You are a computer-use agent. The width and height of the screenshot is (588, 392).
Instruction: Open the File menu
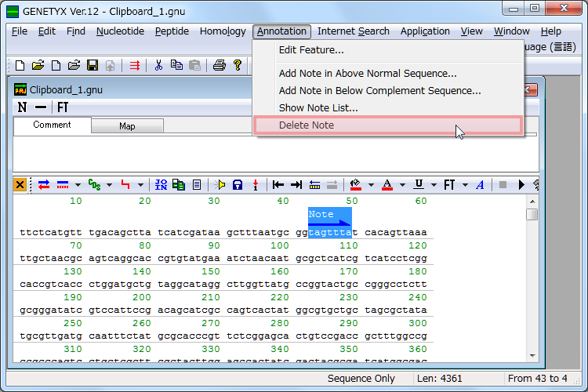point(20,31)
